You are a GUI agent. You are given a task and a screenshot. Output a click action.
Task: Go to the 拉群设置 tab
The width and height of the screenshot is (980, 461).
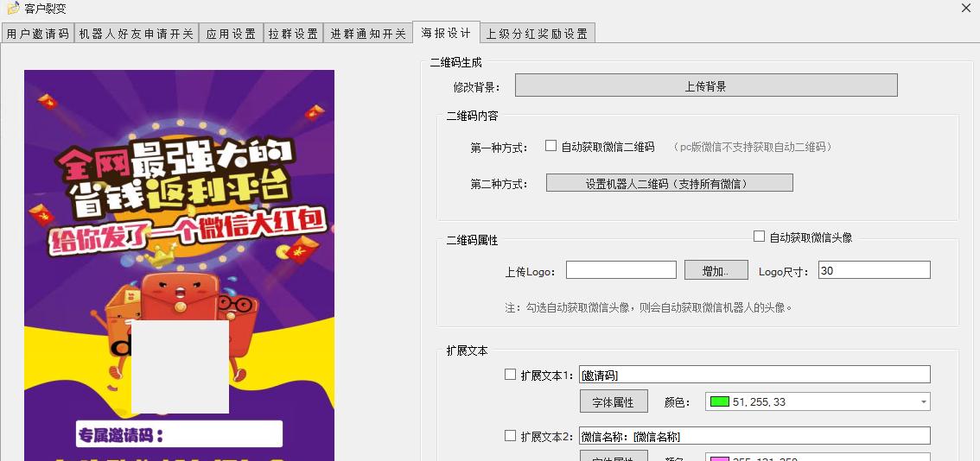coord(293,34)
